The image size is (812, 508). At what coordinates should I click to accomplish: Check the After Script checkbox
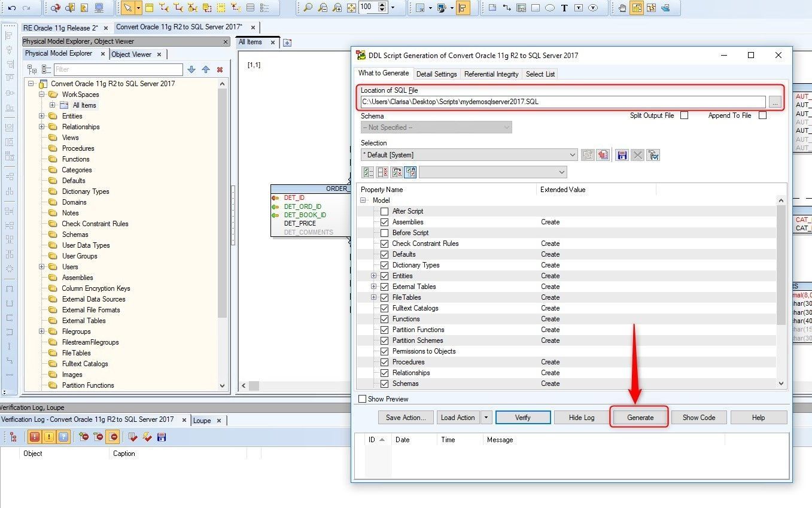click(385, 211)
